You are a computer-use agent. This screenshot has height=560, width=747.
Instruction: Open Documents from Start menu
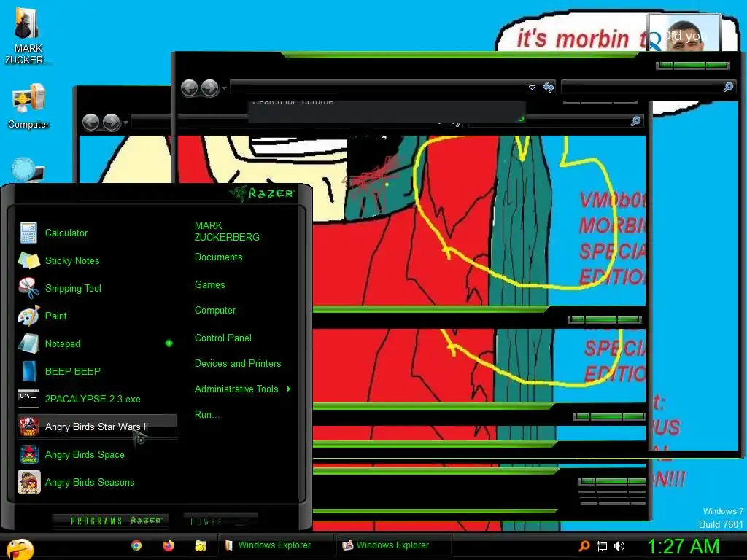pos(218,257)
